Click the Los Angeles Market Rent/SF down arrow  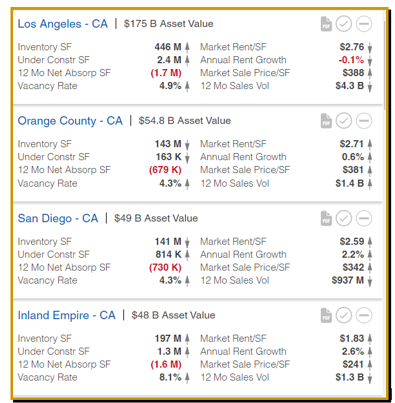pos(370,48)
